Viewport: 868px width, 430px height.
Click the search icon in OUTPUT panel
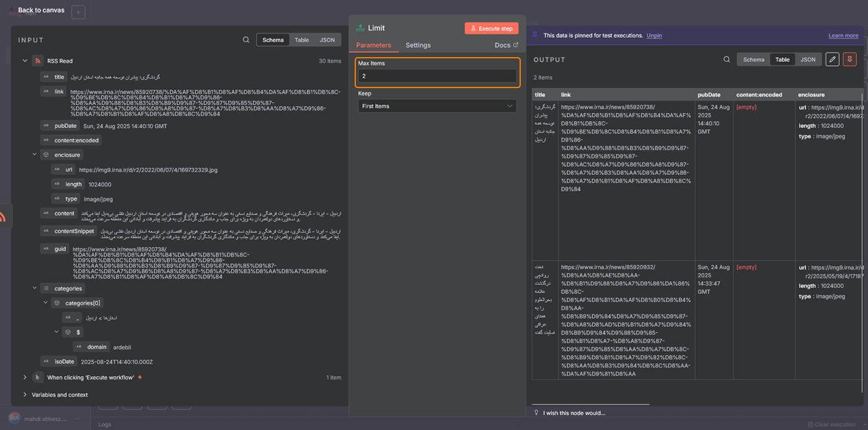(x=727, y=60)
